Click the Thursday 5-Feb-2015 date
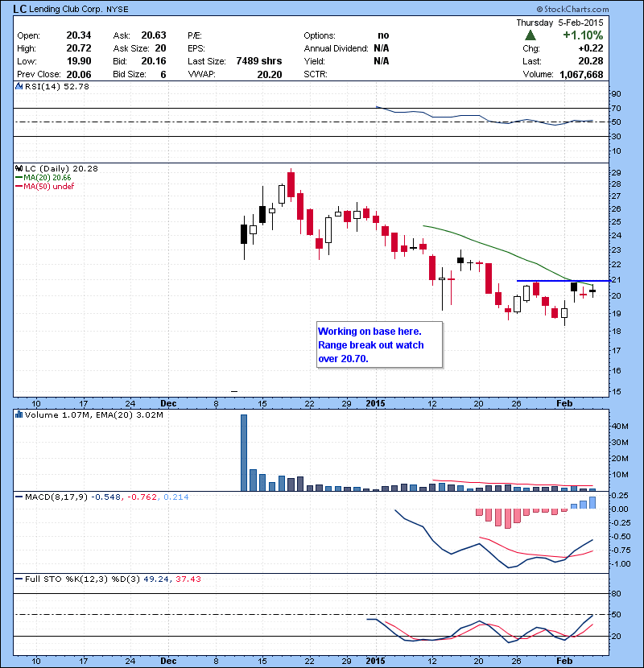Viewport: 644px width, 668px height. pos(559,23)
